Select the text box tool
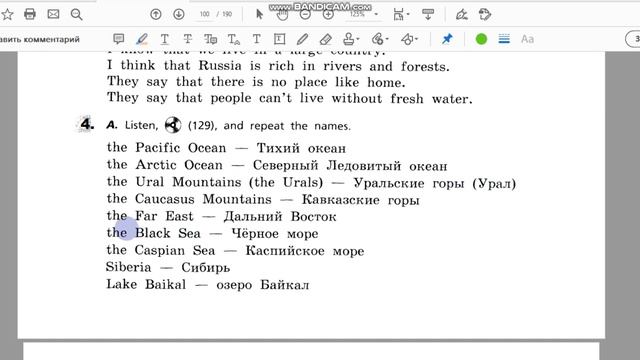Viewport: 640px width, 360px height. point(279,39)
